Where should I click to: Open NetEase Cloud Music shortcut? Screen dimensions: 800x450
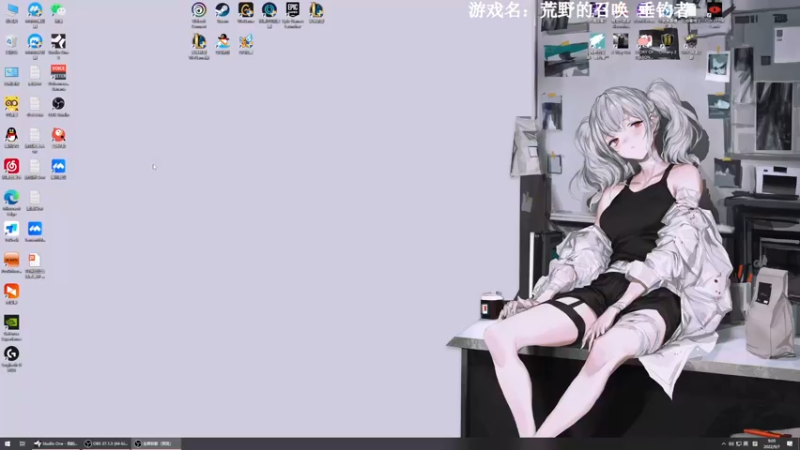pyautogui.click(x=12, y=168)
